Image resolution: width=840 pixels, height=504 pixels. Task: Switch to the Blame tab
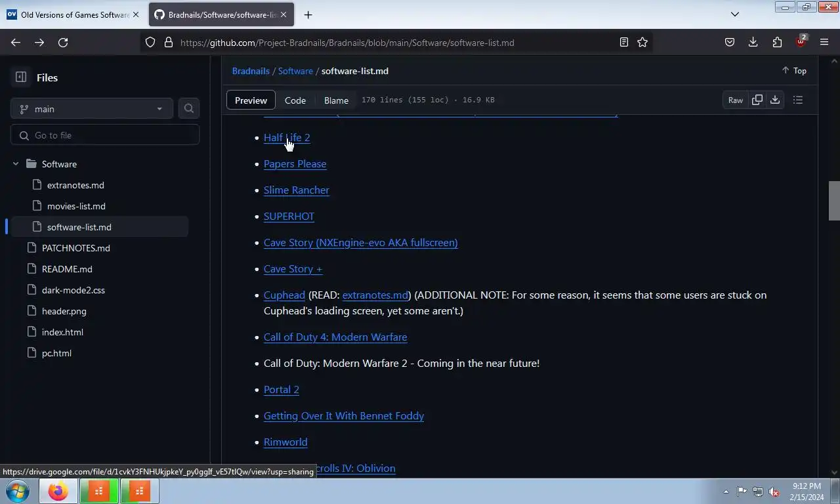(x=336, y=100)
